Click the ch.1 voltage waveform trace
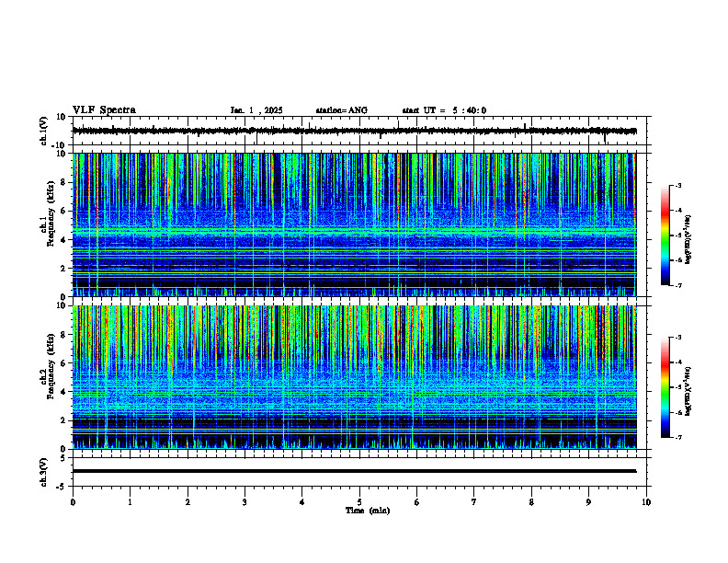This screenshot has height=563, width=728. click(x=354, y=131)
